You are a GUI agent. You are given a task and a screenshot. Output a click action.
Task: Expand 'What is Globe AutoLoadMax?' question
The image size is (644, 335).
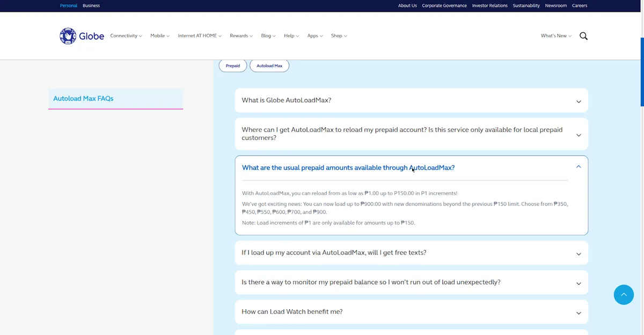pos(411,100)
